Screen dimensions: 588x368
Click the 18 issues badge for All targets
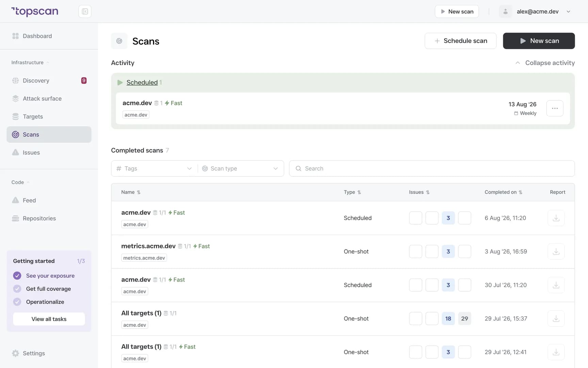448,319
